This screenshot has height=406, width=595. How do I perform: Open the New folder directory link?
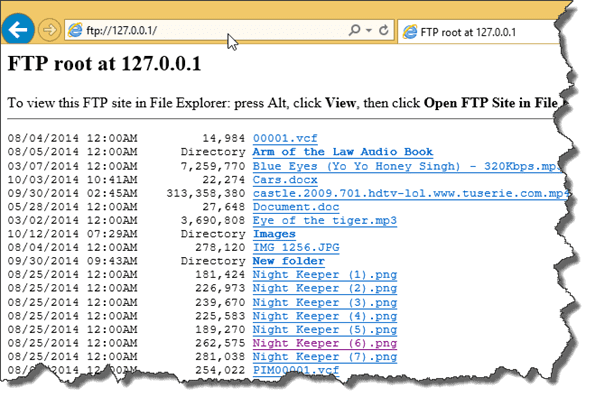click(x=288, y=261)
